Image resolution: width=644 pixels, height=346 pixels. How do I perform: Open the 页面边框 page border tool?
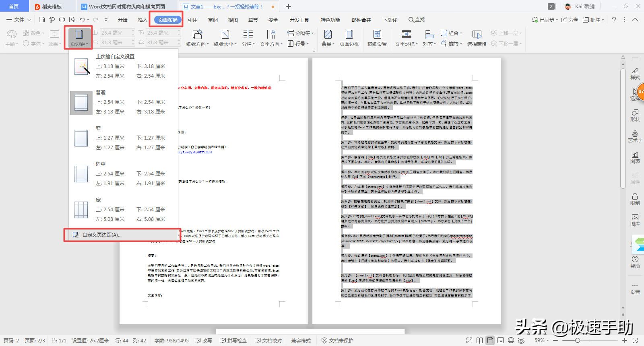[x=349, y=38]
